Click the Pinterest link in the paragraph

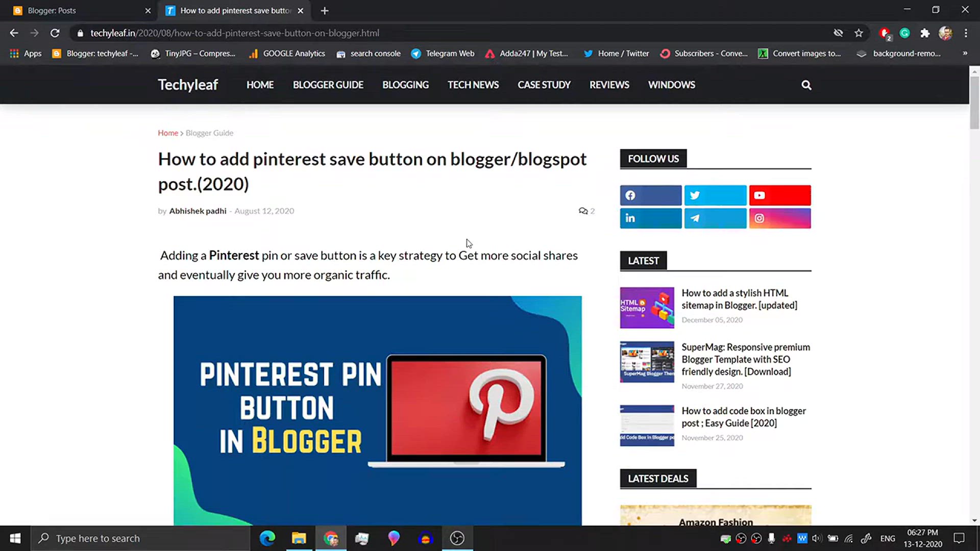(234, 255)
